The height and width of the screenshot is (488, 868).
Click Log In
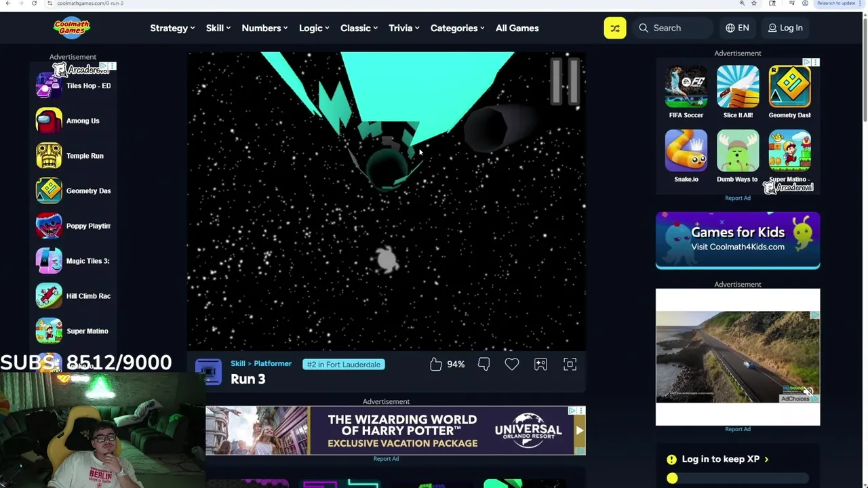[x=785, y=28]
